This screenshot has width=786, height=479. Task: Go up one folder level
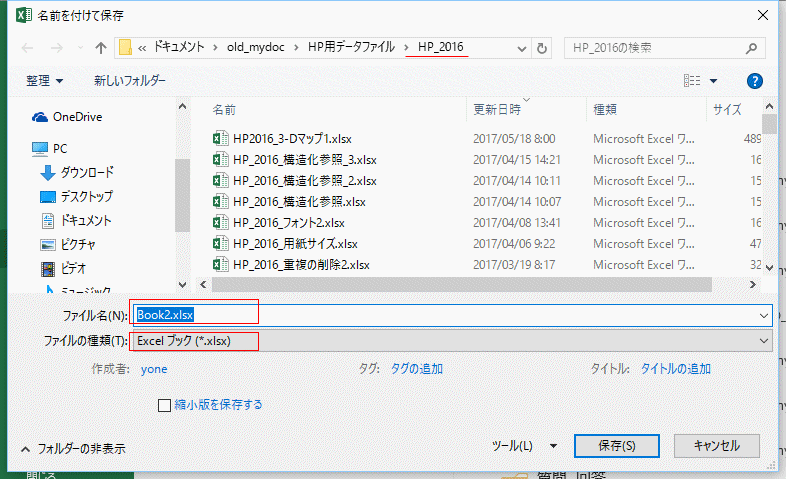coord(101,48)
